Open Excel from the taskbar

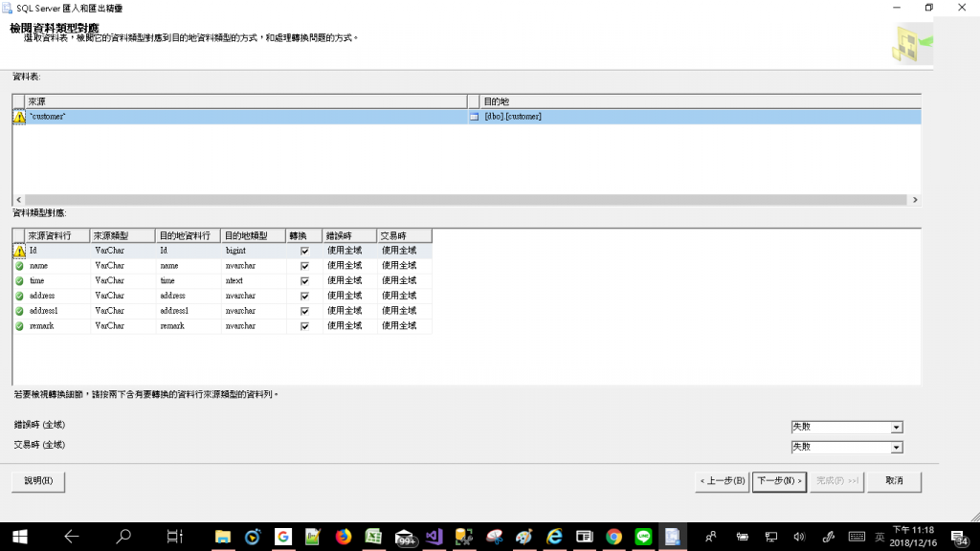pos(373,537)
